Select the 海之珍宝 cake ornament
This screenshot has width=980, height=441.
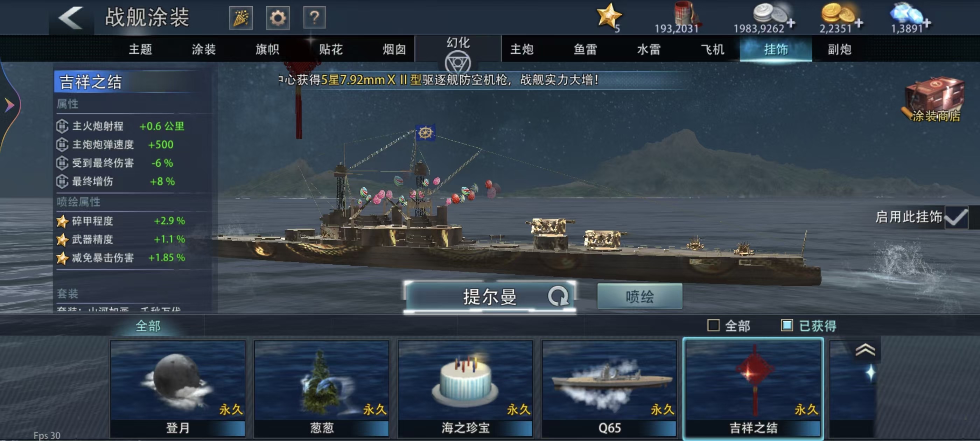[465, 388]
